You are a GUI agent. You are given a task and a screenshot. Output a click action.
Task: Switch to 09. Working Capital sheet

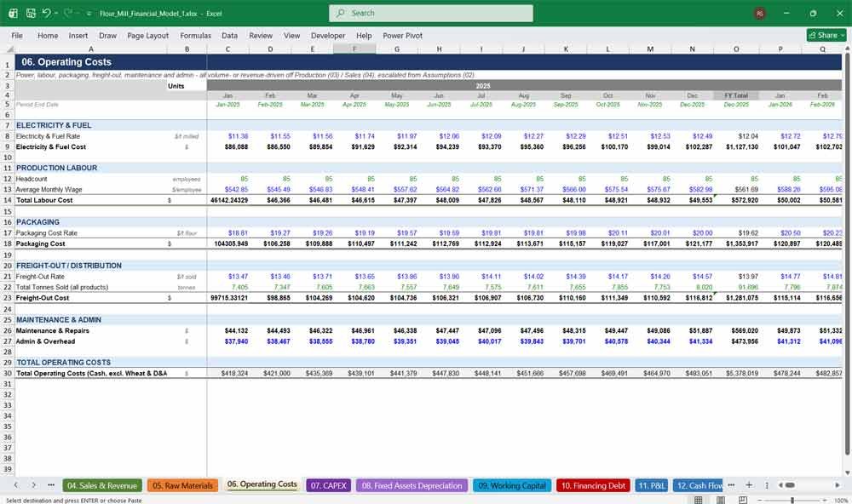coord(512,485)
